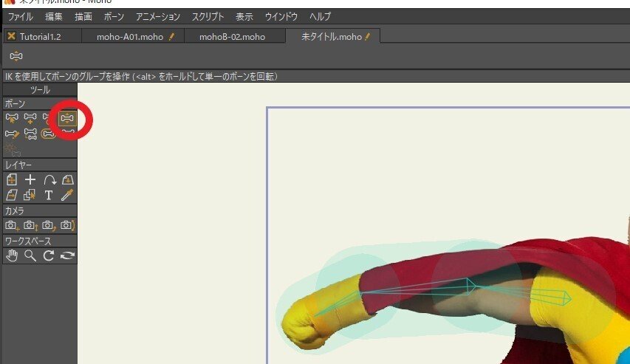Pick the Eyedropper tool
Viewport: 630px width, 364px height.
point(67,195)
